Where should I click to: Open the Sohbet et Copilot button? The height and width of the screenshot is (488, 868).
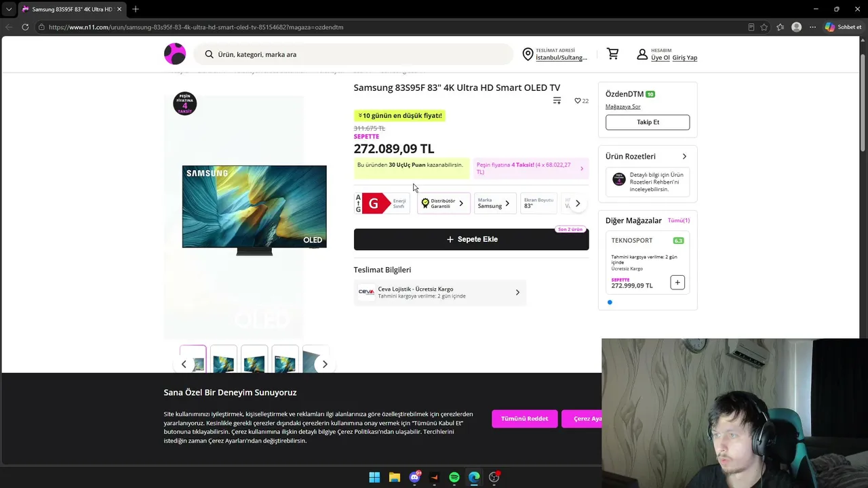click(x=843, y=27)
